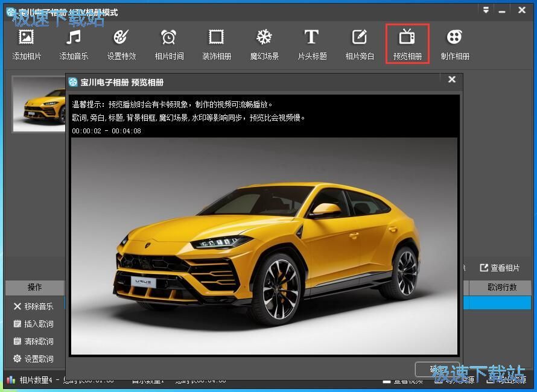The width and height of the screenshot is (537, 392).
Task: Click 插入歌词 (Insert Lyrics) option
Action: coord(33,323)
